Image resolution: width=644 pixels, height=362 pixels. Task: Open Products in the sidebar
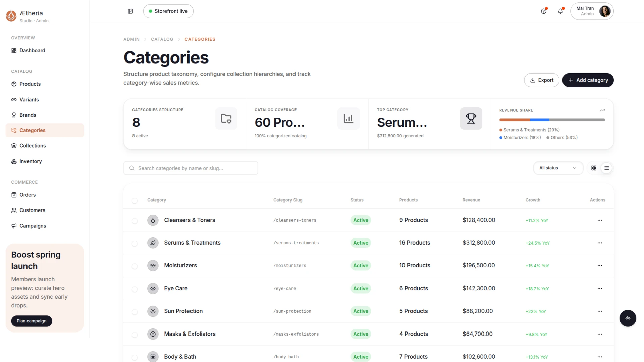pos(45,84)
